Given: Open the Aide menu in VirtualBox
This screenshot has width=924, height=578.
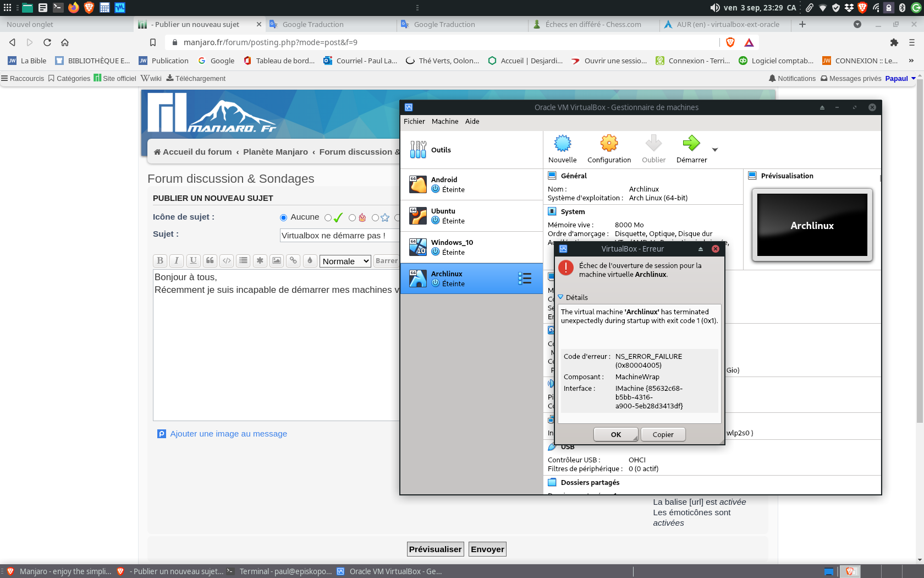Looking at the screenshot, I should click(472, 122).
